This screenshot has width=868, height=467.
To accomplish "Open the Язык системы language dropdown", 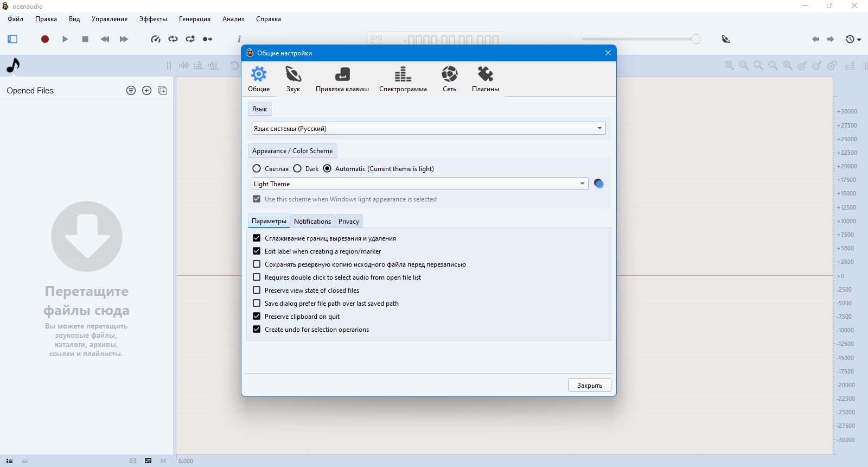I will (x=429, y=128).
